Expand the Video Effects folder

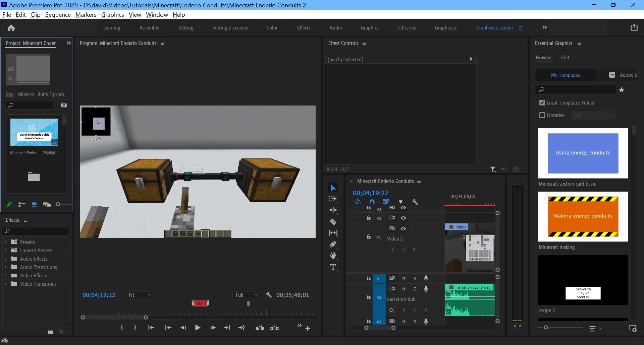click(5, 275)
